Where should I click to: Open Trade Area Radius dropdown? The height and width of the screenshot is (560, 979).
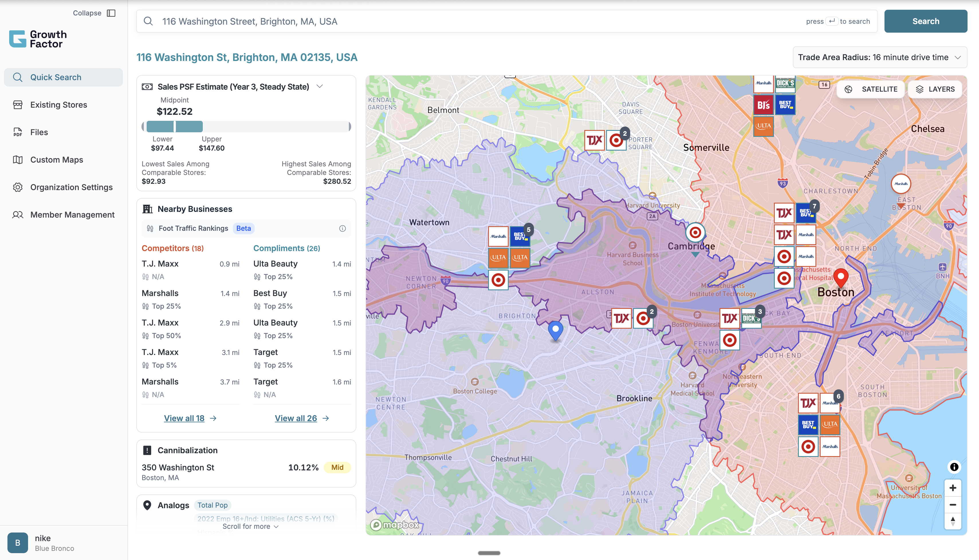[880, 57]
